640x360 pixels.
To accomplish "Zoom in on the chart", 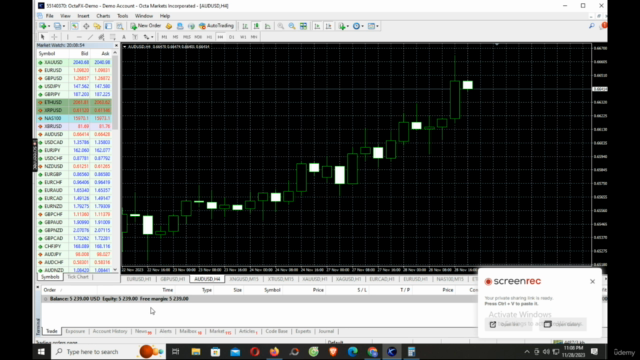I will (x=281, y=26).
